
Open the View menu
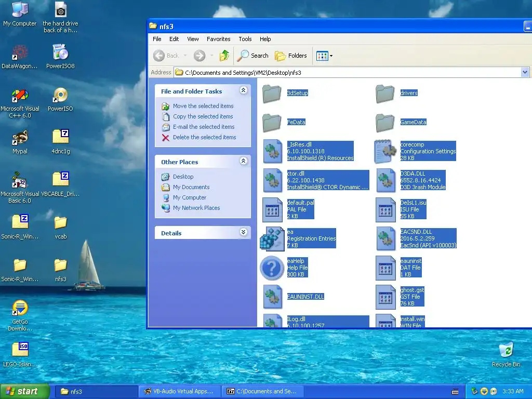coord(193,39)
